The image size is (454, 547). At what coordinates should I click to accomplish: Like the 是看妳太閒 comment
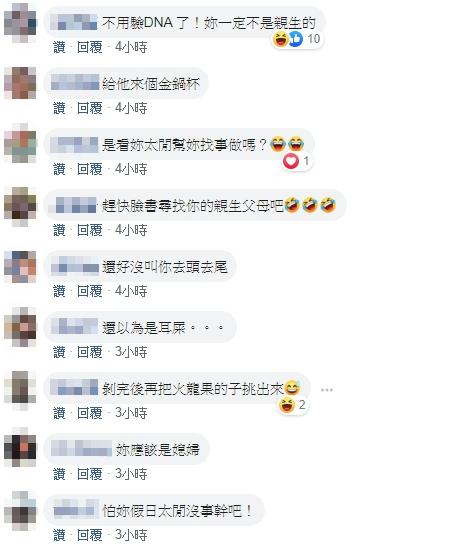pos(59,169)
